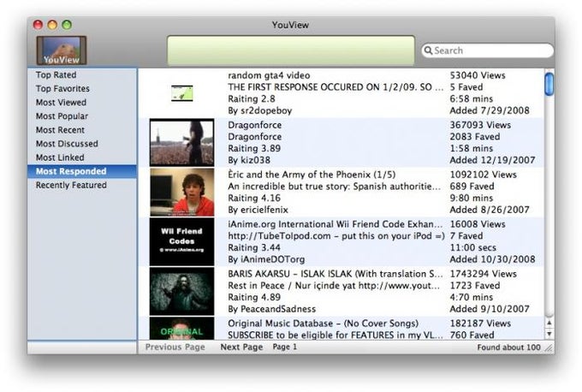
Task: Select Top Favorites in the sidebar
Action: point(62,89)
